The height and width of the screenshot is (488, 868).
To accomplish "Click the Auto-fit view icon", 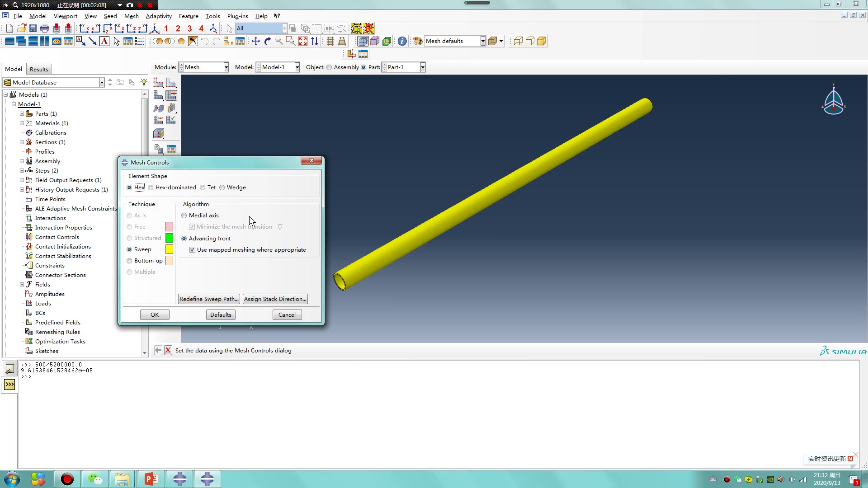I will (303, 41).
